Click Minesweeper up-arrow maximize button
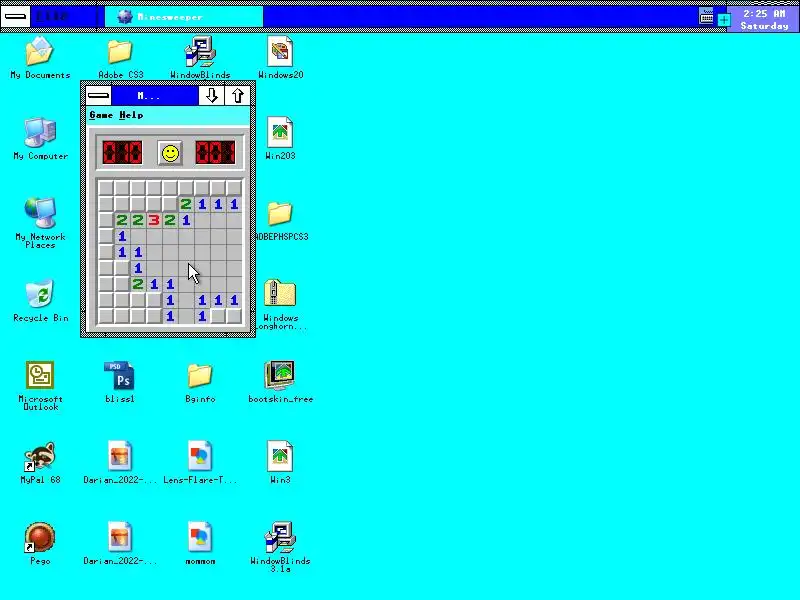The image size is (800, 600). tap(237, 96)
